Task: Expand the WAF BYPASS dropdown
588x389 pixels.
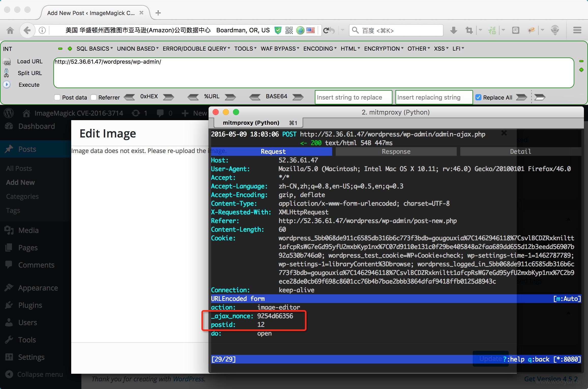Action: click(x=280, y=49)
